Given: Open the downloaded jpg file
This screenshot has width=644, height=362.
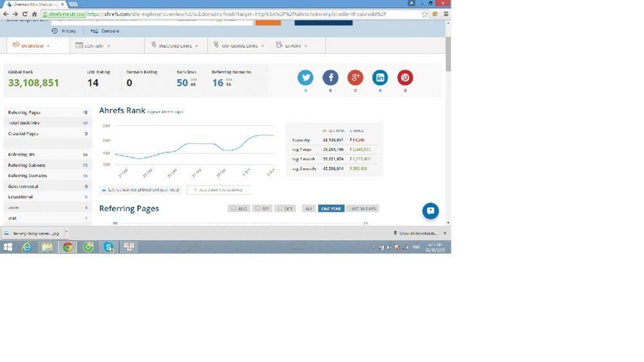Looking at the screenshot, I should [x=32, y=233].
